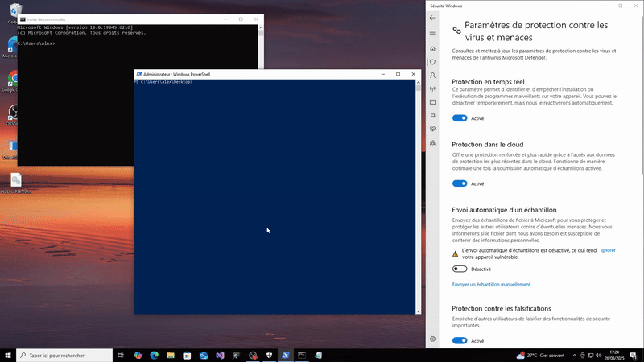Open Account protection from the sidebar
Image resolution: width=644 pixels, height=362 pixels.
coord(432,76)
